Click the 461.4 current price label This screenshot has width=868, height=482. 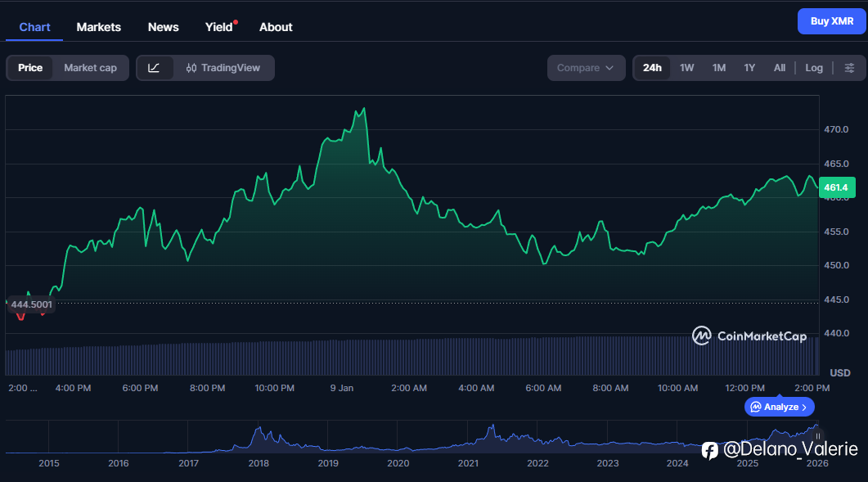pos(837,188)
